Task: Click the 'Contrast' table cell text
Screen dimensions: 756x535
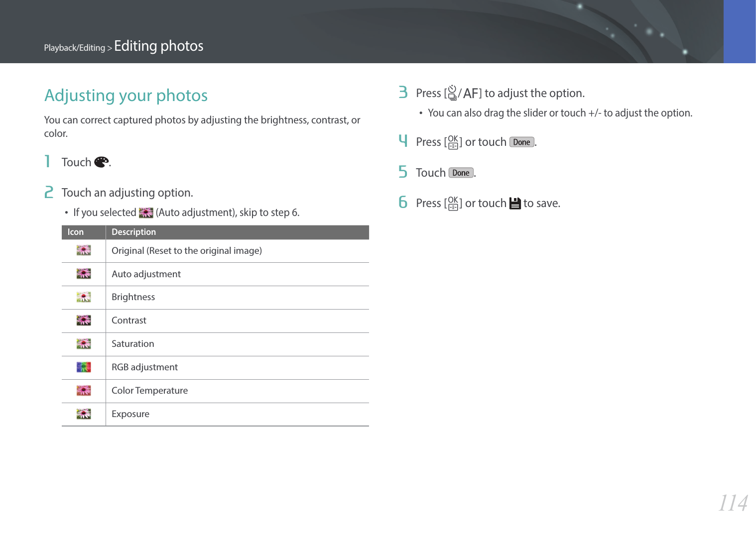Action: click(x=129, y=321)
